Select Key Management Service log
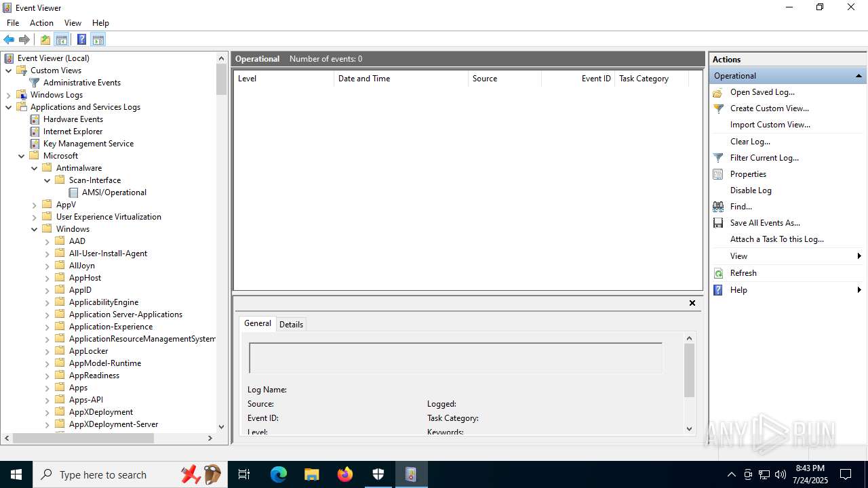The width and height of the screenshot is (868, 488). tap(88, 144)
